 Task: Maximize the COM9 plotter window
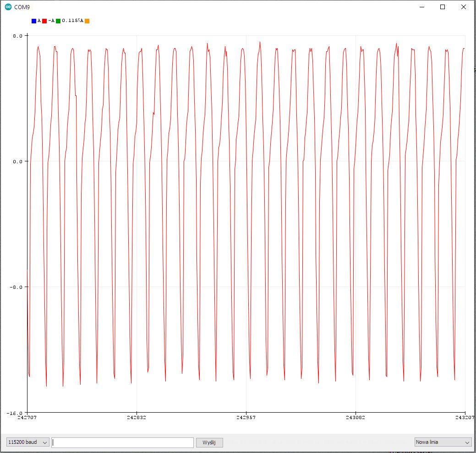point(443,7)
